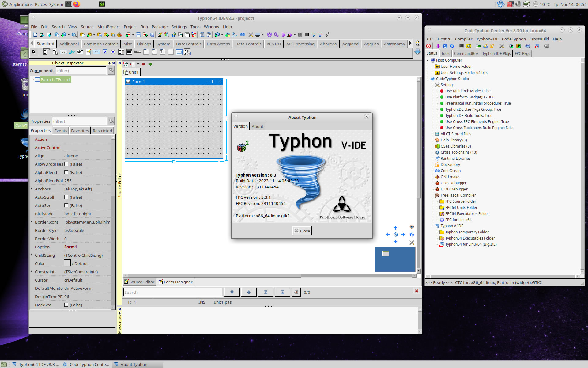Switch to the Events tab in Object Inspector
The image size is (588, 368).
click(x=61, y=131)
